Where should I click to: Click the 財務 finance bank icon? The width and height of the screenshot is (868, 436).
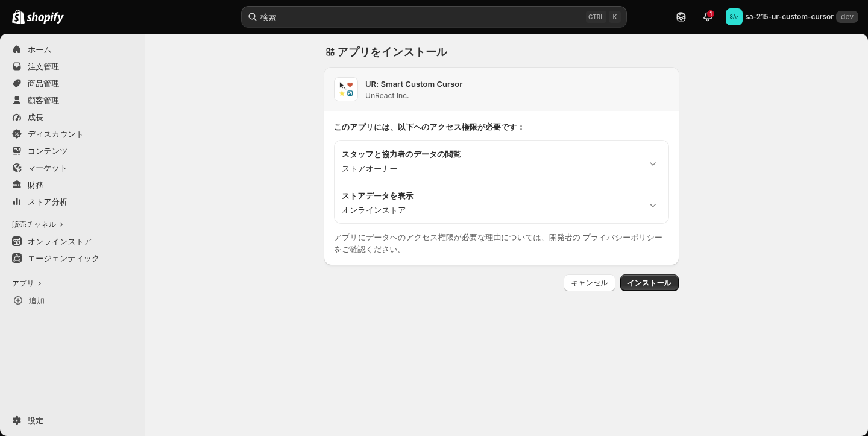tap(17, 185)
